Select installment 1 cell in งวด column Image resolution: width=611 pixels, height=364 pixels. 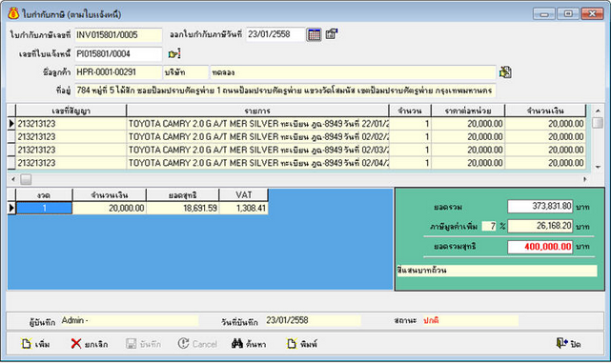(44, 208)
